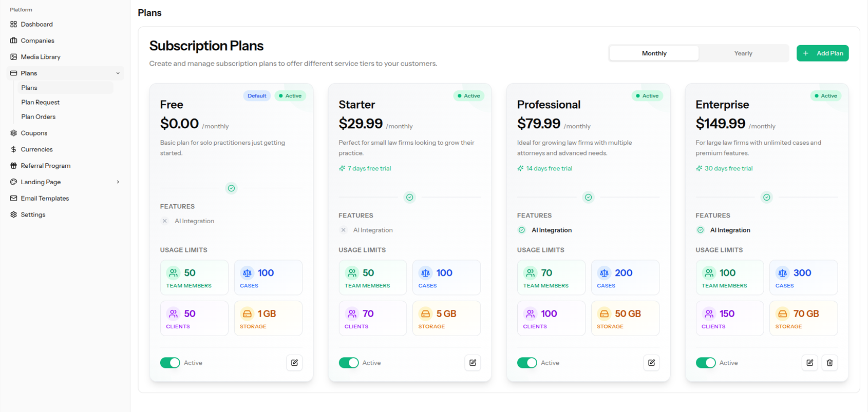The width and height of the screenshot is (868, 412).
Task: Switch to Yearly billing tab
Action: point(743,53)
